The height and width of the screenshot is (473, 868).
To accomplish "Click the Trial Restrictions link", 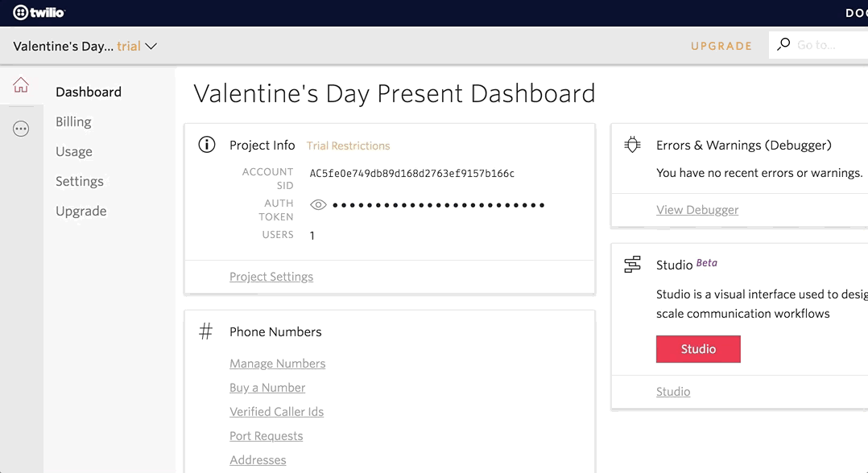I will (x=348, y=146).
